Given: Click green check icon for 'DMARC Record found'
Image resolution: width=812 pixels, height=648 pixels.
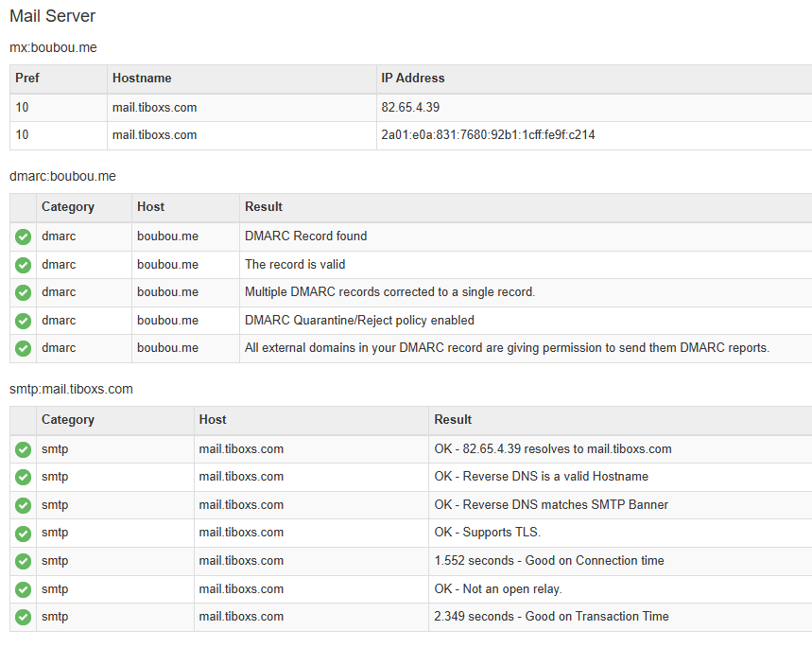Looking at the screenshot, I should [x=24, y=236].
